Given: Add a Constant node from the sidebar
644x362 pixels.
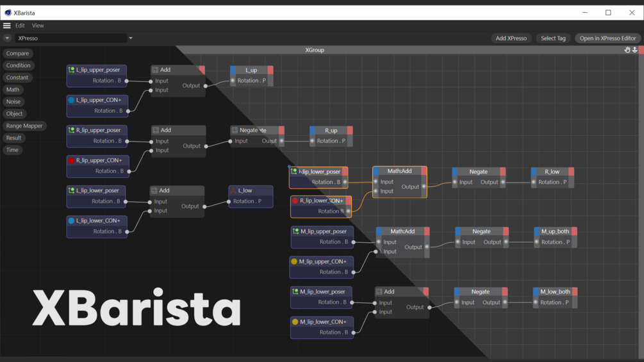Looking at the screenshot, I should [x=17, y=77].
